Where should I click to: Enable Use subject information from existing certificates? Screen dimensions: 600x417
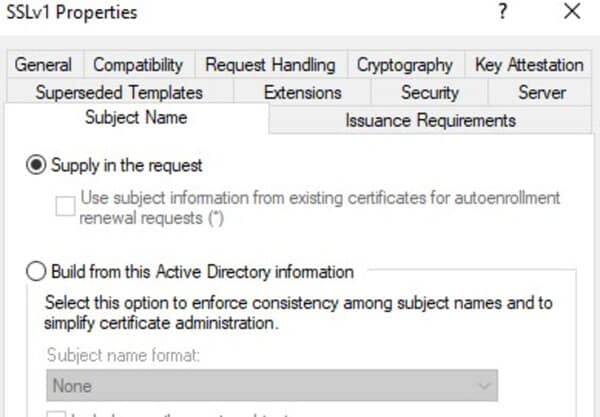point(65,206)
